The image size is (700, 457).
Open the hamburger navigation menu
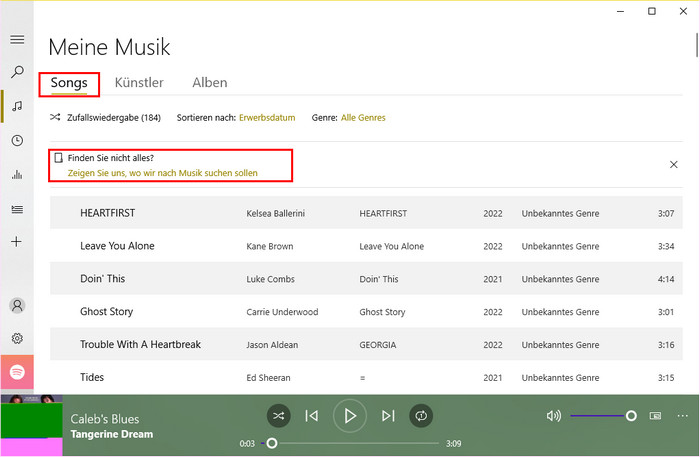click(x=17, y=40)
